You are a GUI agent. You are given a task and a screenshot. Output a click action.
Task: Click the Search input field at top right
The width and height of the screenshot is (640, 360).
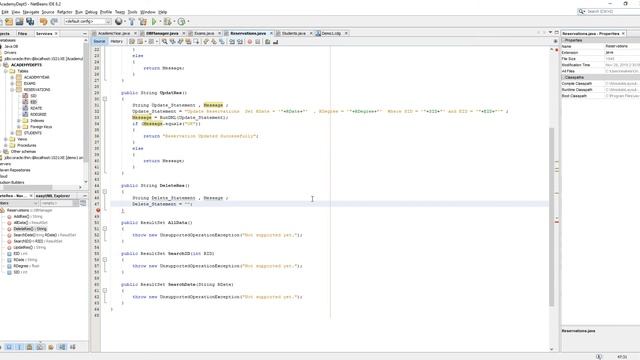[613, 11]
